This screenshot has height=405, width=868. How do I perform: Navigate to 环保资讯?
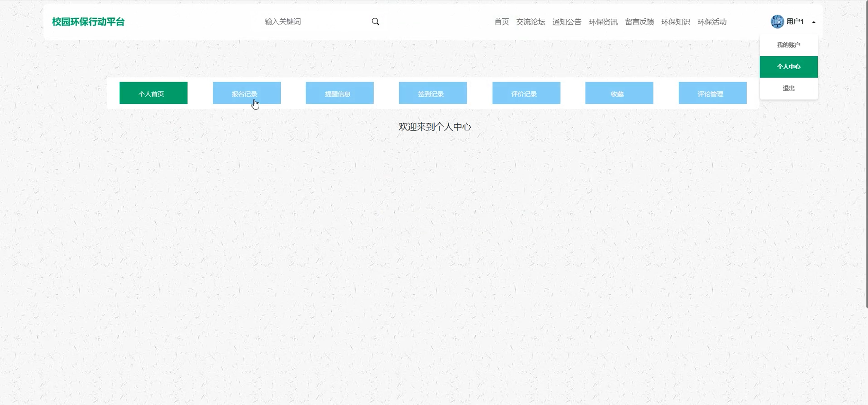[603, 22]
